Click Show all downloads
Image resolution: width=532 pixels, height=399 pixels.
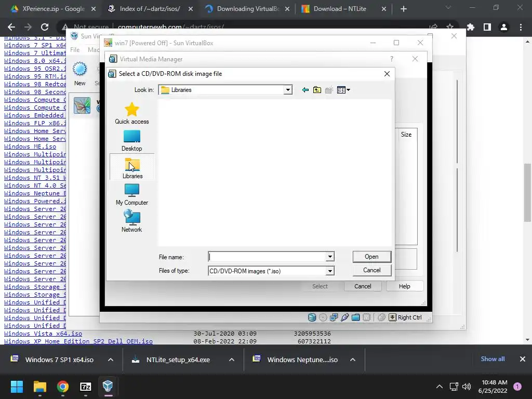(x=493, y=359)
